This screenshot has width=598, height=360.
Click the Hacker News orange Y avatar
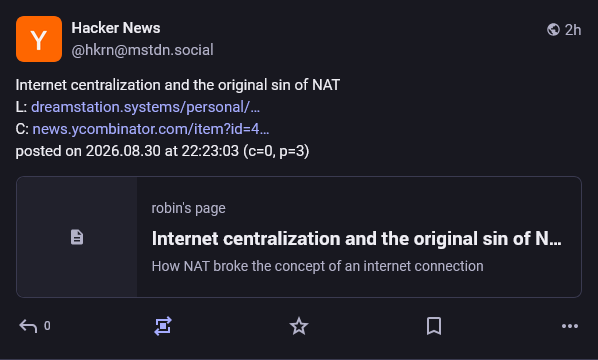pos(39,39)
